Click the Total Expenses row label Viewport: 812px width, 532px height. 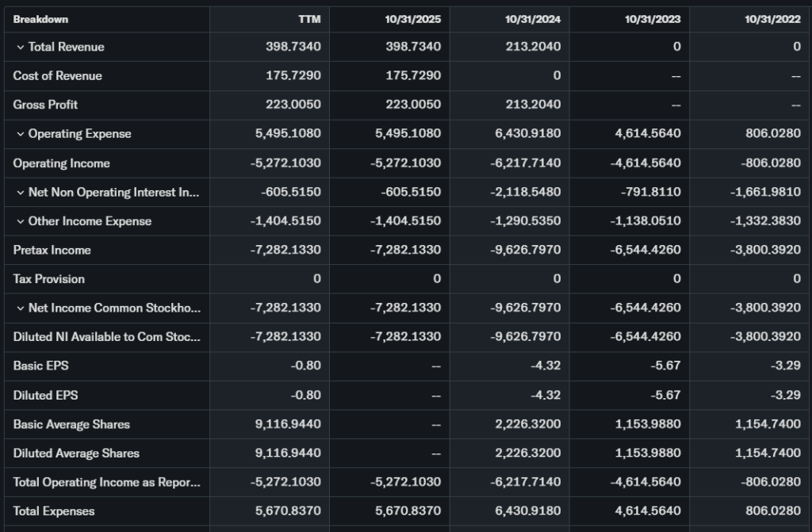(x=53, y=511)
